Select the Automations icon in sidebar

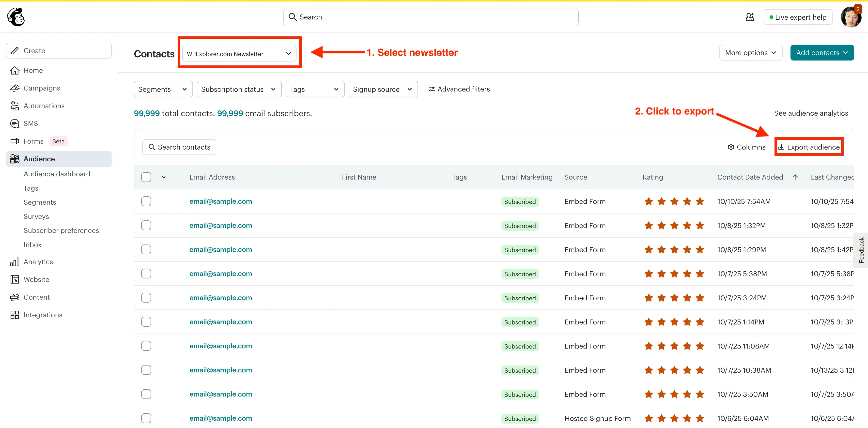click(15, 106)
